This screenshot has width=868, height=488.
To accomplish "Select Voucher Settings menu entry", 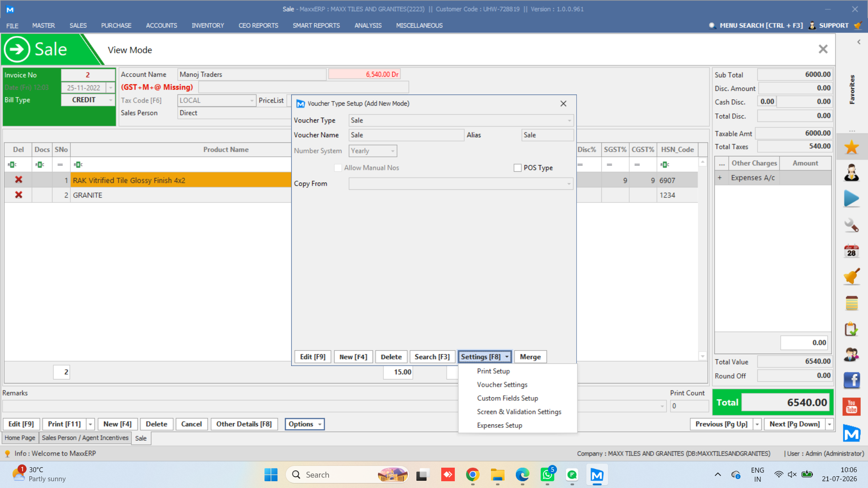I will tap(502, 385).
